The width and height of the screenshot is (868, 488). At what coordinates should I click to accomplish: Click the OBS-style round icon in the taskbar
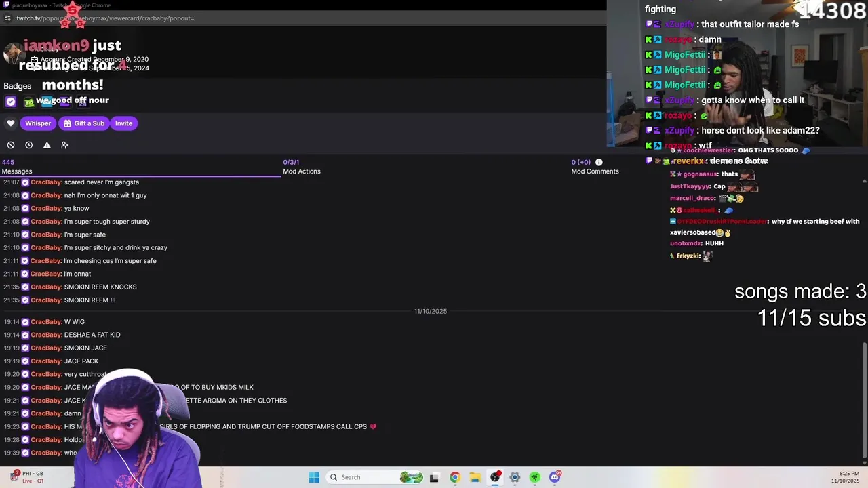[495, 477]
